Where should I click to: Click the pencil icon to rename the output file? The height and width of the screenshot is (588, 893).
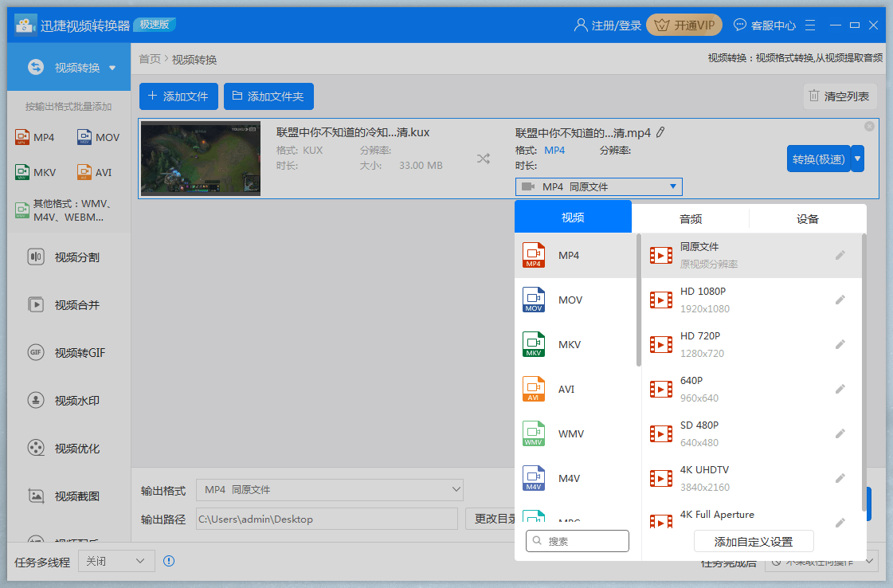point(660,133)
